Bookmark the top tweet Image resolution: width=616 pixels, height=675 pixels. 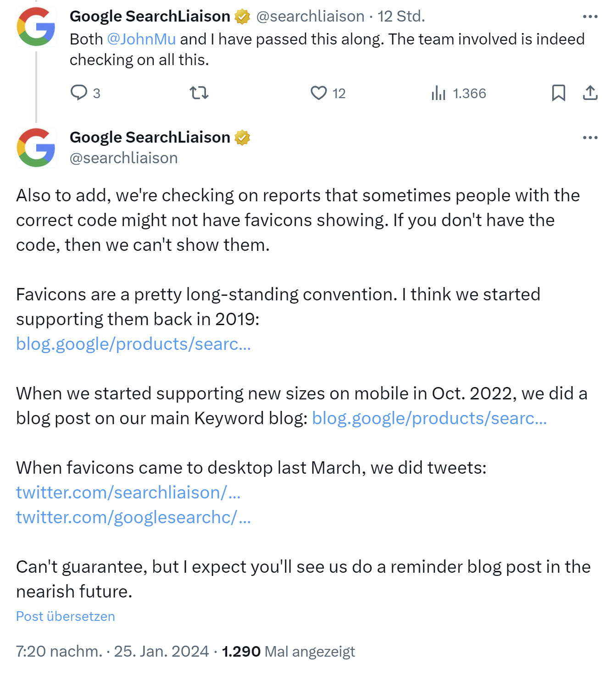click(x=558, y=94)
